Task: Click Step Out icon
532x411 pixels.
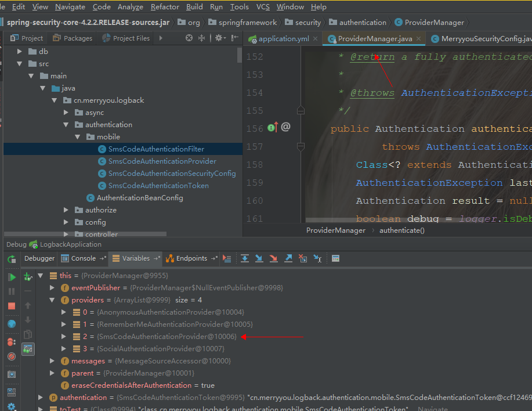Action: [288, 258]
